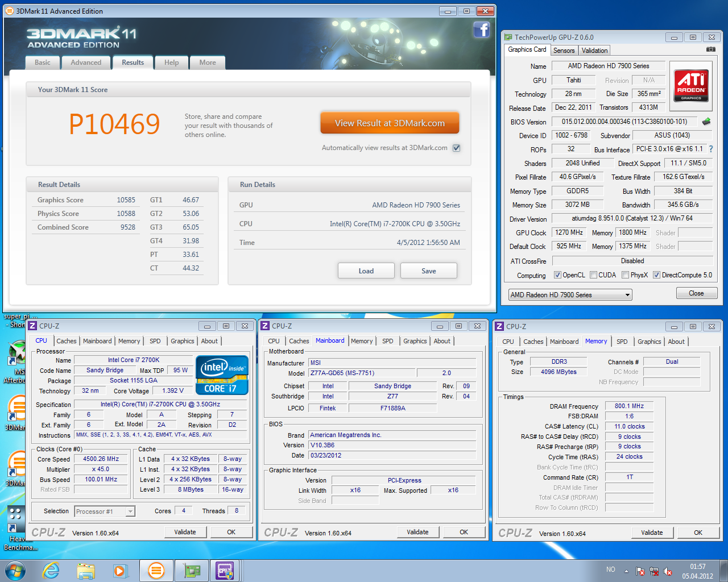
Task: Switch to the Advanced tab in 3DMark
Action: 86,63
